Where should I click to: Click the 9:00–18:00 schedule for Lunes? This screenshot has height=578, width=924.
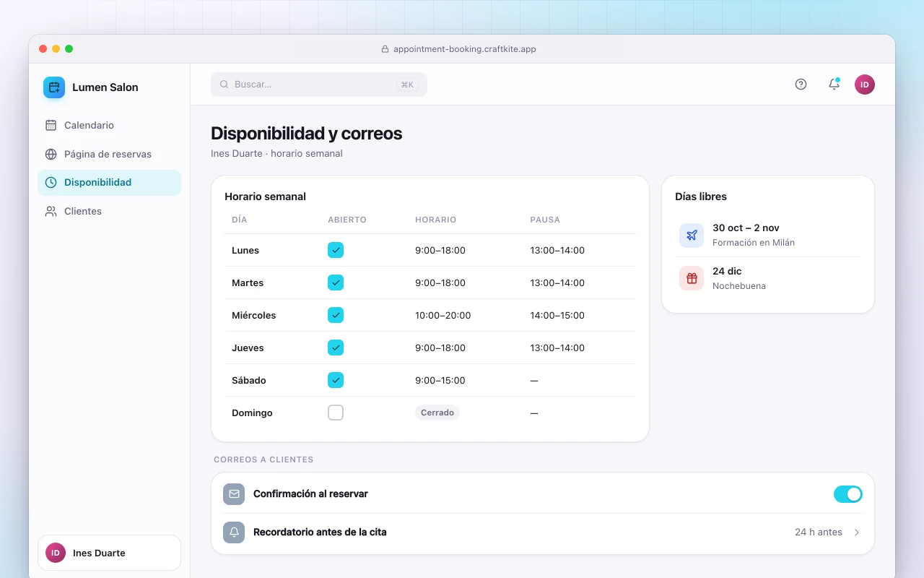pyautogui.click(x=440, y=251)
